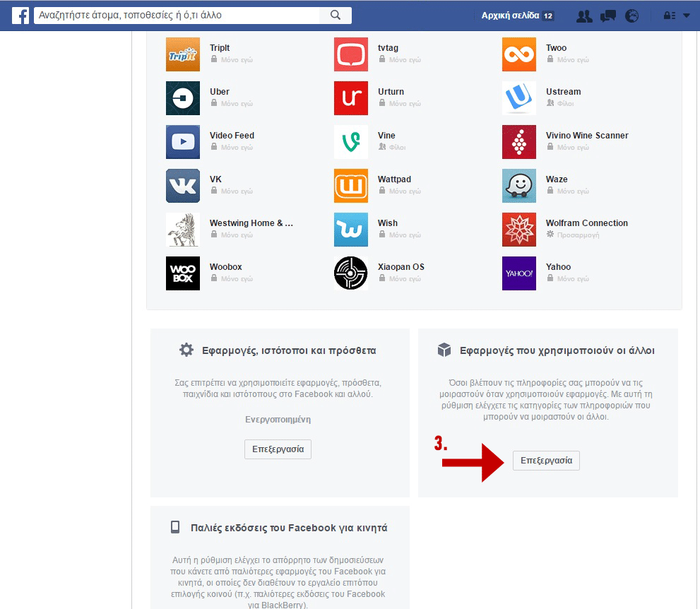
Task: Click the Yahoo name link
Action: [x=558, y=266]
